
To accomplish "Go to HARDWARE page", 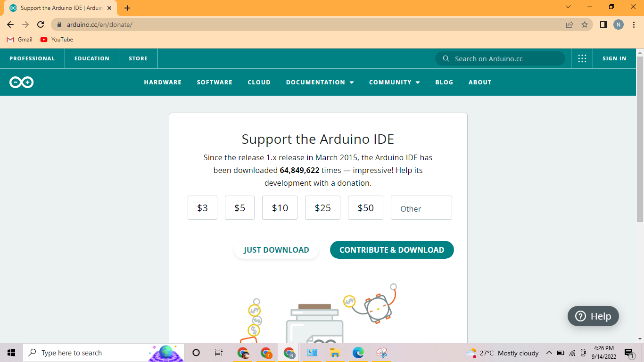I will [163, 82].
